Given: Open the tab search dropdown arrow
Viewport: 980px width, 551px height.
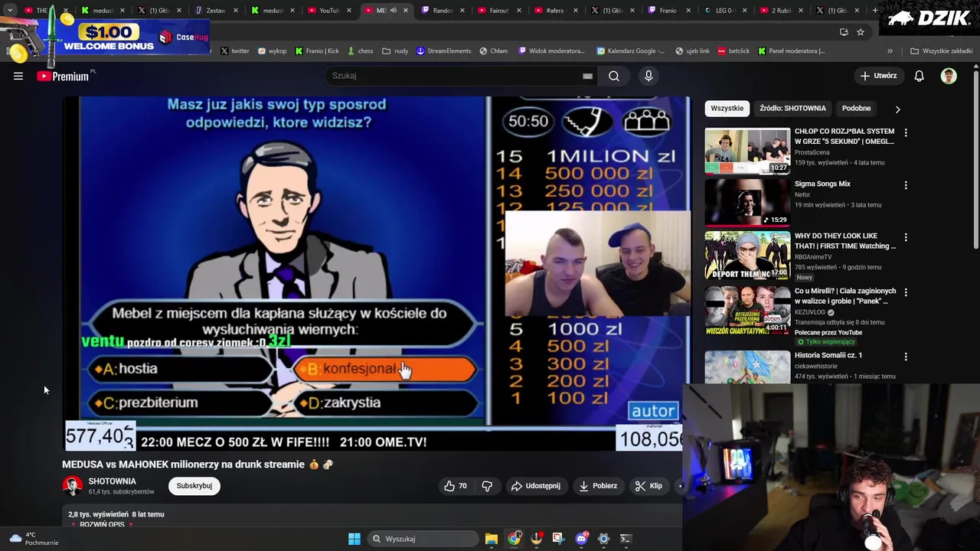Looking at the screenshot, I should click(10, 11).
